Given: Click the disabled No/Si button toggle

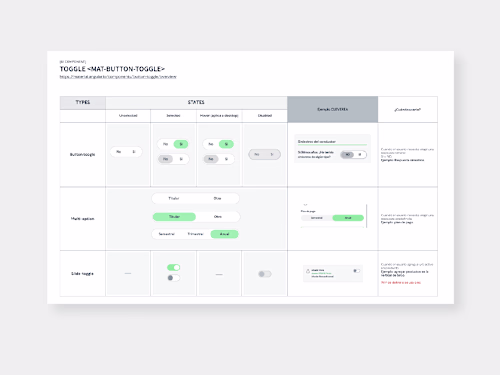Looking at the screenshot, I should [x=264, y=154].
